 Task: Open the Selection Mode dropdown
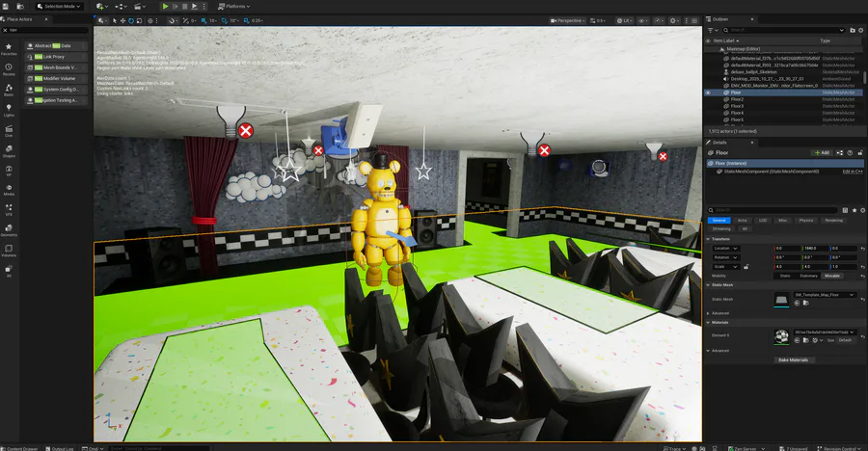tap(59, 6)
